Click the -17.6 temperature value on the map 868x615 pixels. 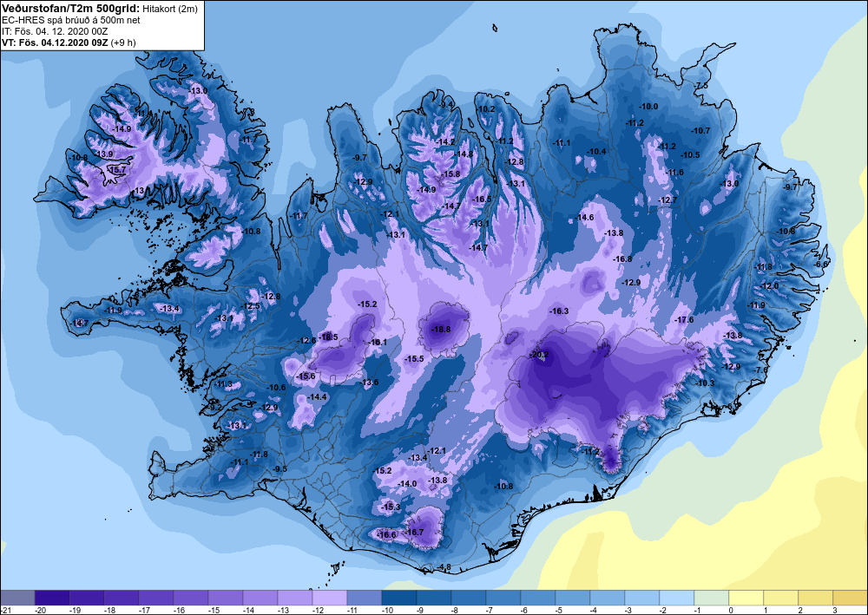click(x=684, y=320)
